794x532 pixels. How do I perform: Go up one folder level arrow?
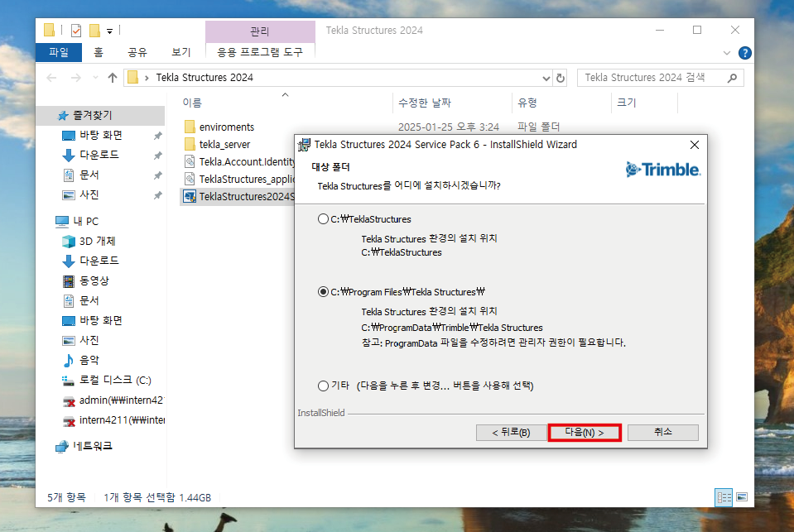pyautogui.click(x=113, y=78)
